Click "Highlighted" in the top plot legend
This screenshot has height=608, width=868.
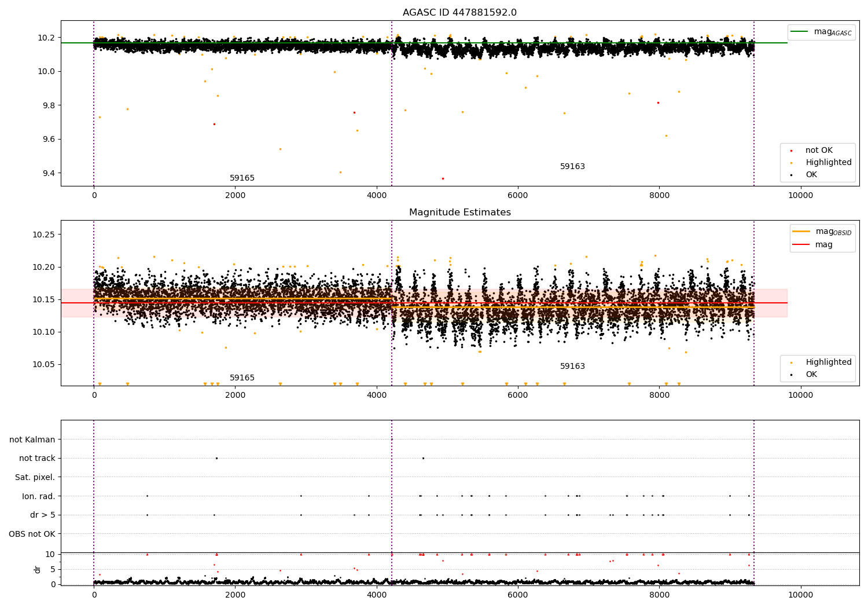tap(828, 163)
